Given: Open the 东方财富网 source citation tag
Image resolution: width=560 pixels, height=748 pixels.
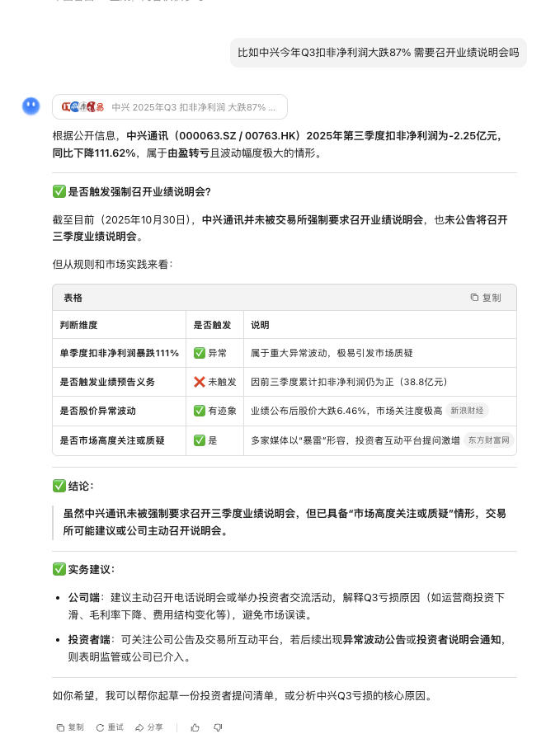Looking at the screenshot, I should (488, 440).
